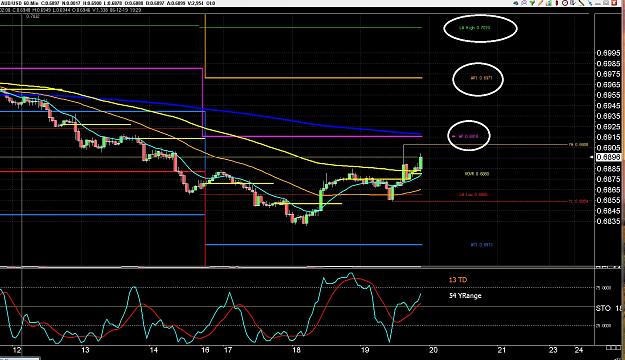This screenshot has width=625, height=360.
Task: Click date 19 on the time axis
Action: click(x=365, y=350)
